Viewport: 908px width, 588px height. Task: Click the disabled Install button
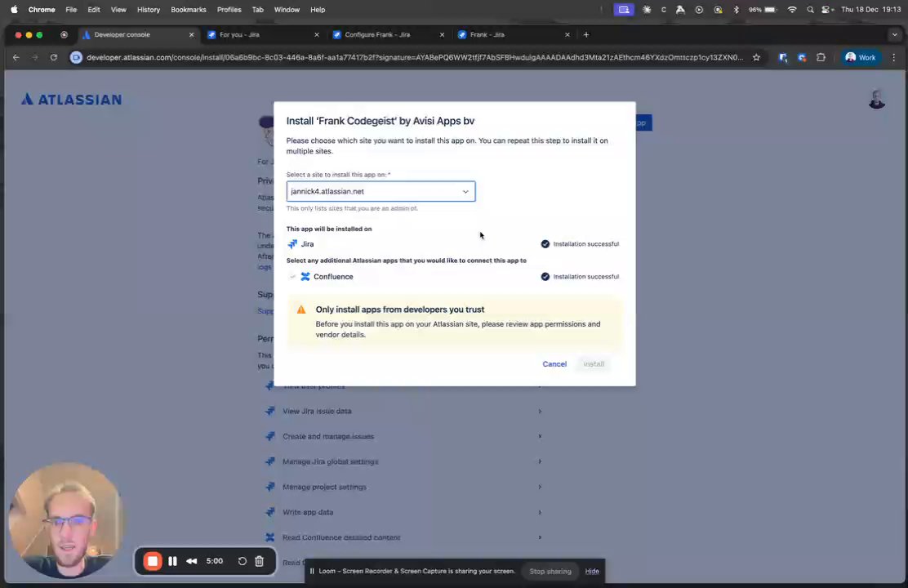click(x=594, y=363)
